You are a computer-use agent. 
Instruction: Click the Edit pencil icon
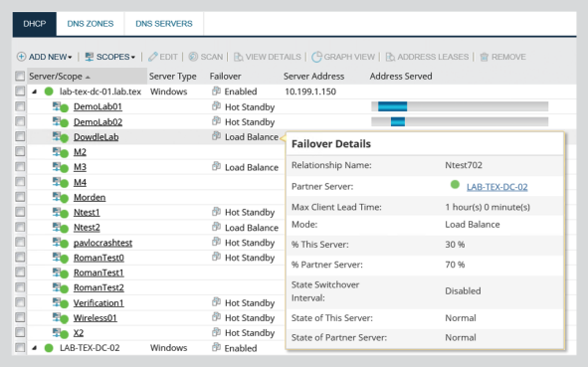[x=152, y=57]
